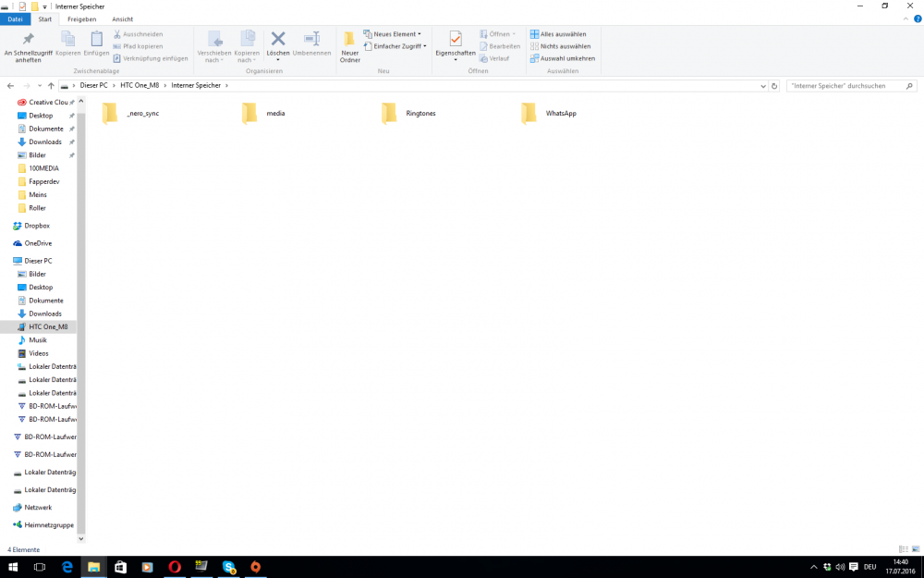
Task: Switch to the Ansicht ribbon tab
Action: pyautogui.click(x=122, y=18)
